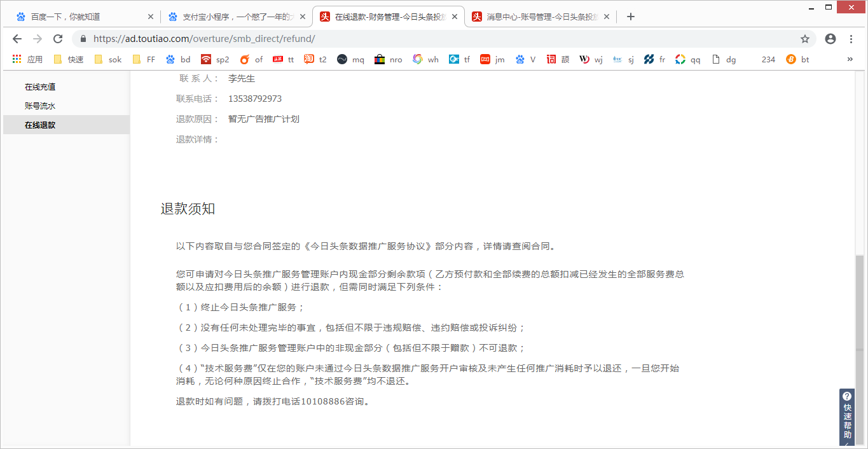This screenshot has height=449, width=868.
Task: Open the wh bookmark
Action: pyautogui.click(x=425, y=59)
